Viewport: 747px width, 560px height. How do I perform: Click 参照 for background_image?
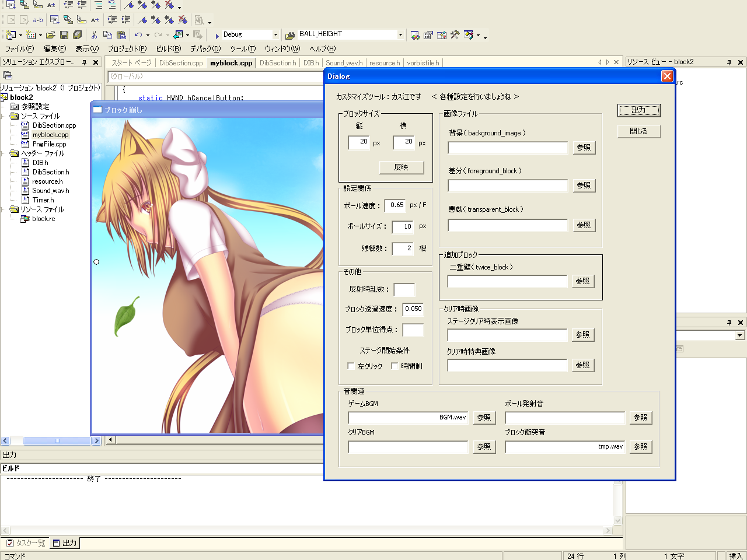click(x=584, y=148)
